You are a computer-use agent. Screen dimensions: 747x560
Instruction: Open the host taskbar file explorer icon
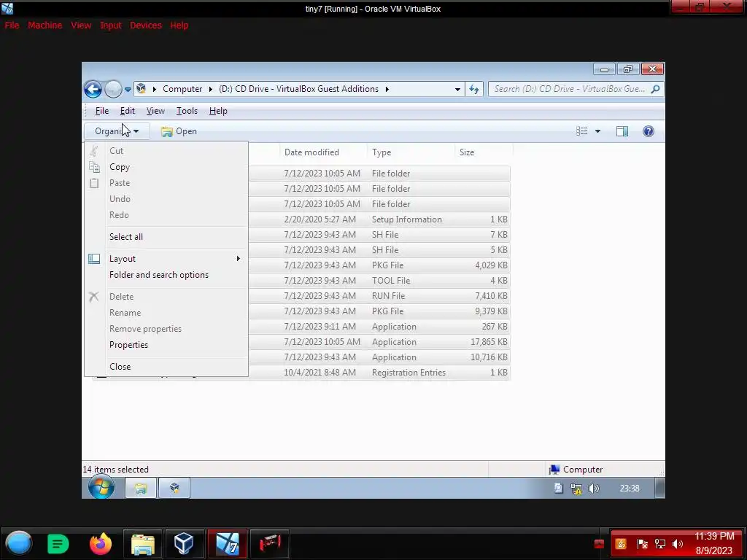point(142,543)
